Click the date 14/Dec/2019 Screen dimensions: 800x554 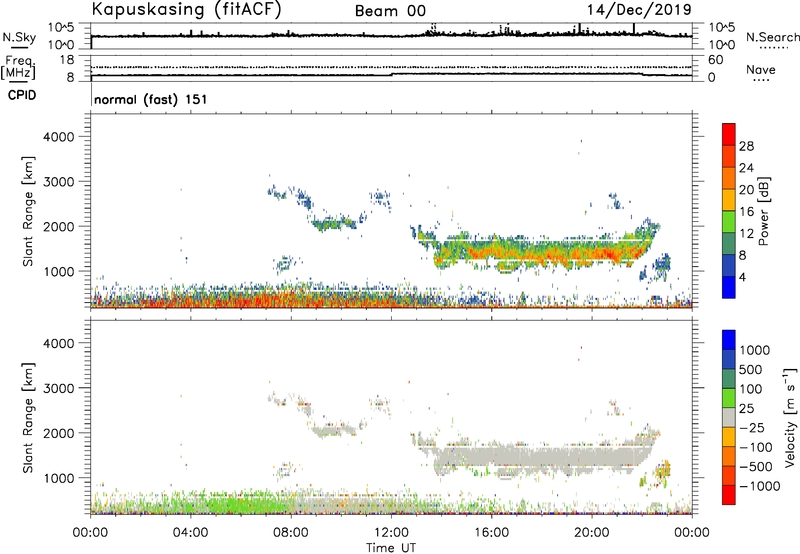(639, 9)
